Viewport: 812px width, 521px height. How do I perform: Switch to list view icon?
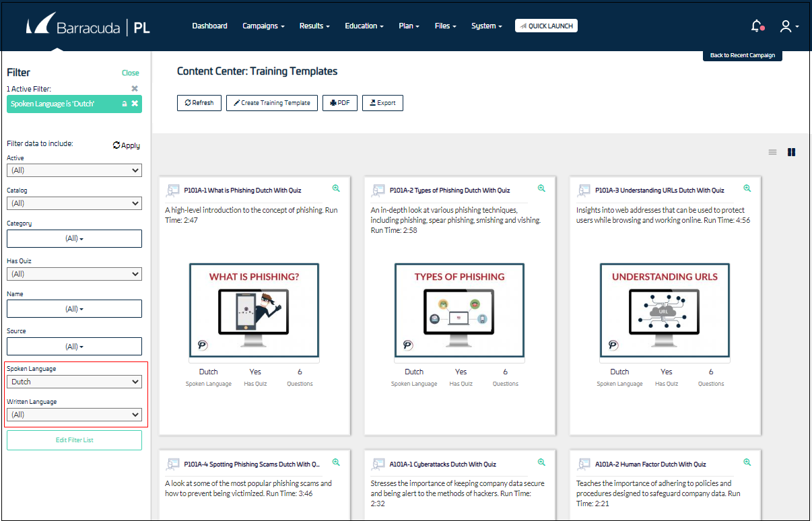pyautogui.click(x=773, y=152)
